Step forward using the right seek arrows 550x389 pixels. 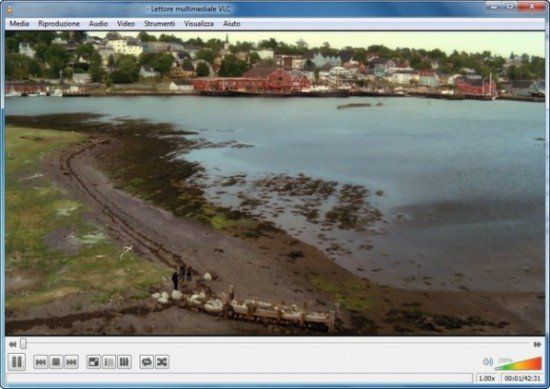(537, 344)
